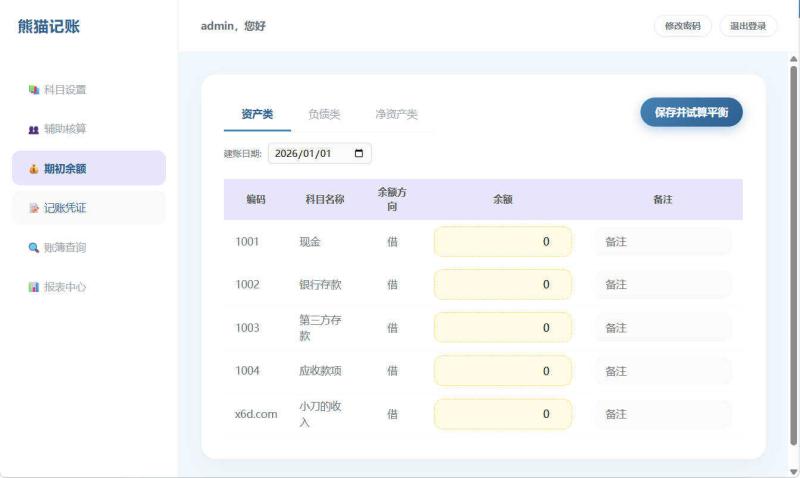
Task: Open 科目设置 in the sidebar
Action: coord(89,90)
